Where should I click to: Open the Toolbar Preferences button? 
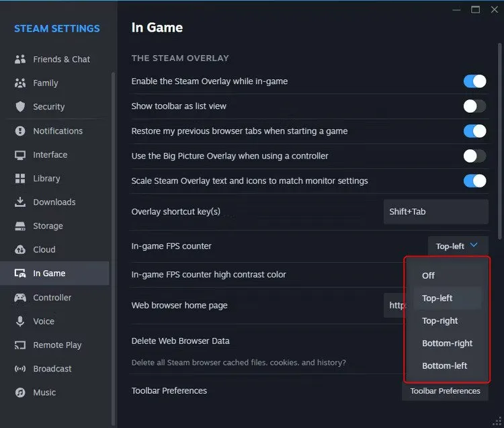click(445, 391)
